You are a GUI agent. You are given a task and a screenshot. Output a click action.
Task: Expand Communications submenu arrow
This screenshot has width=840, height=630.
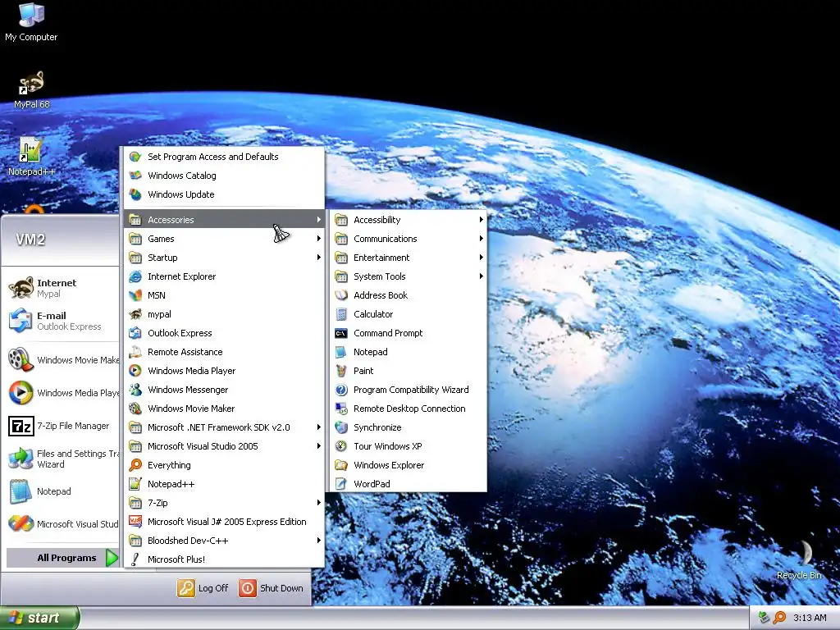click(481, 239)
